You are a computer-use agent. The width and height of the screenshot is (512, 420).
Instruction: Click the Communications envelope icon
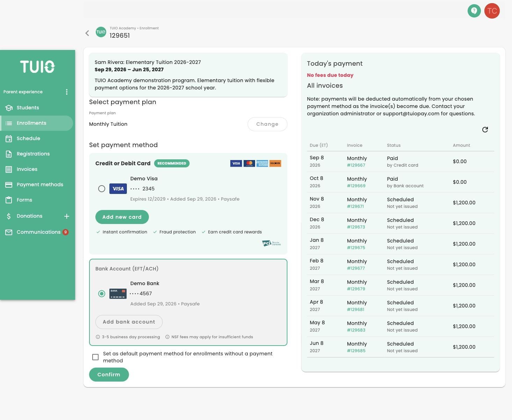[x=9, y=232]
